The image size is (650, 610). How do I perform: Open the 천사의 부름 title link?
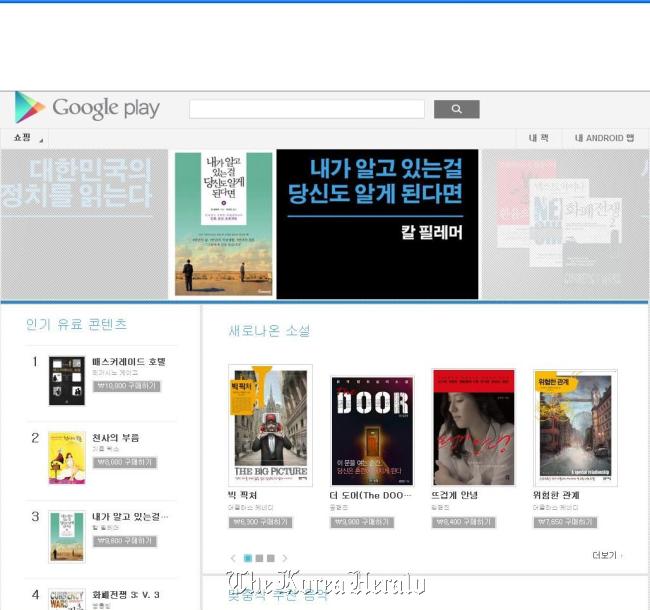116,438
